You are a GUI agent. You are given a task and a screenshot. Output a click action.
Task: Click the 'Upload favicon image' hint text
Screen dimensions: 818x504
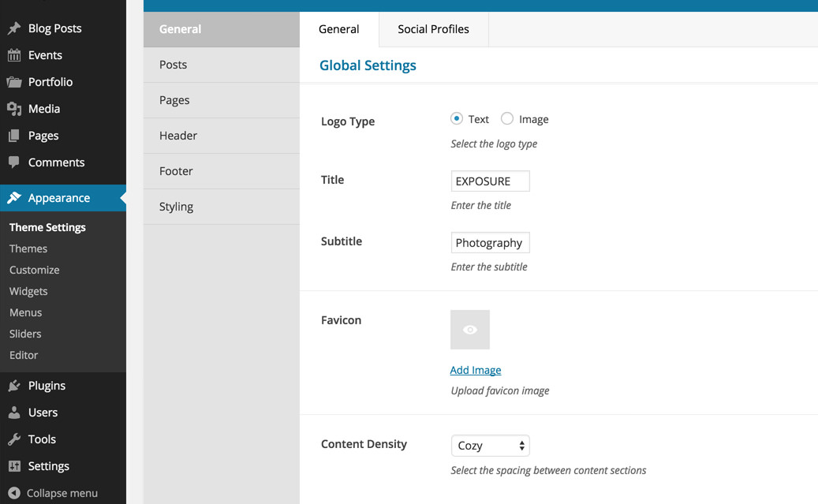coord(500,390)
